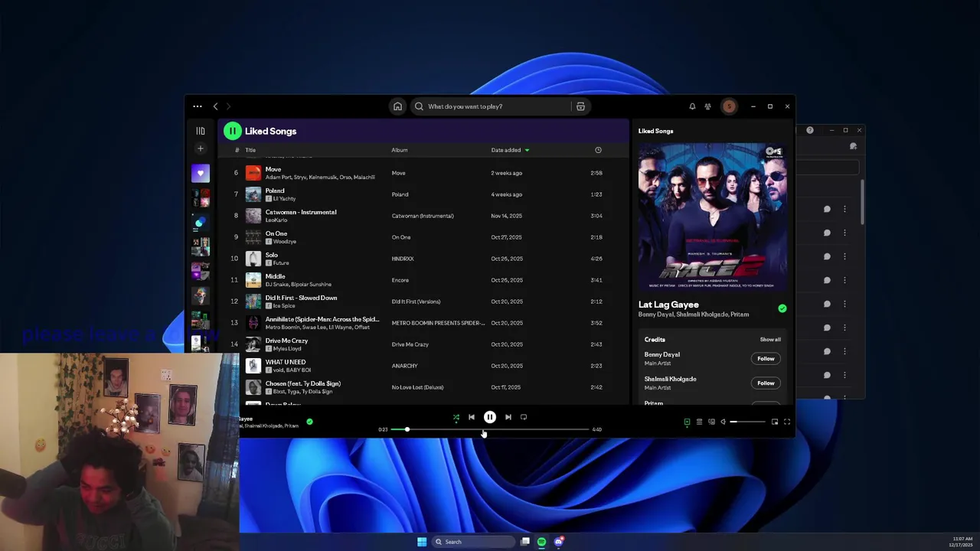
Task: Pause Liked Songs with green header button
Action: coord(232,131)
